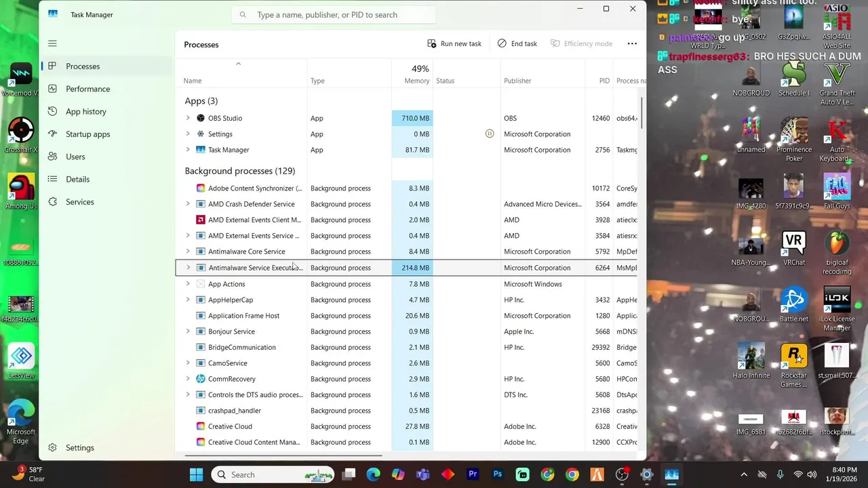Open the more options ellipsis menu
868x488 pixels.
(632, 43)
